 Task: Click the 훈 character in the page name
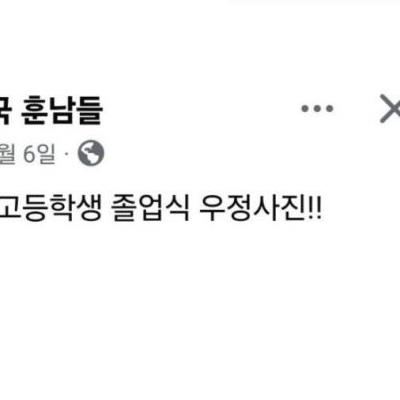point(35,110)
